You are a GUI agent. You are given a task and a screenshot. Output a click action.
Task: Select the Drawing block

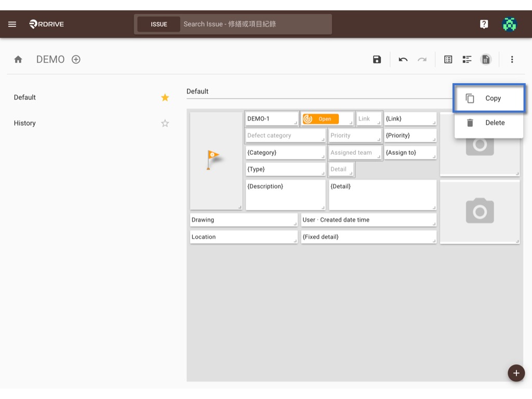pyautogui.click(x=244, y=220)
